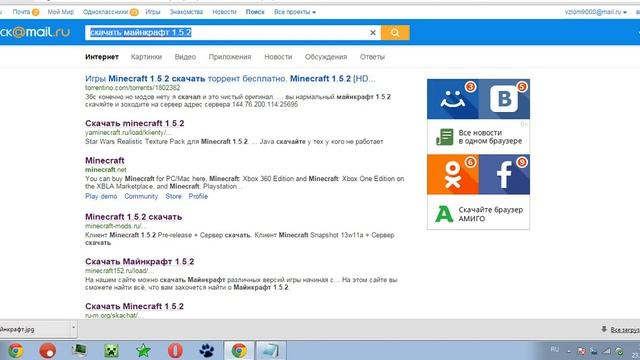640x360 pixels.
Task: Open Мой Мир in the top navigation
Action: (x=61, y=12)
